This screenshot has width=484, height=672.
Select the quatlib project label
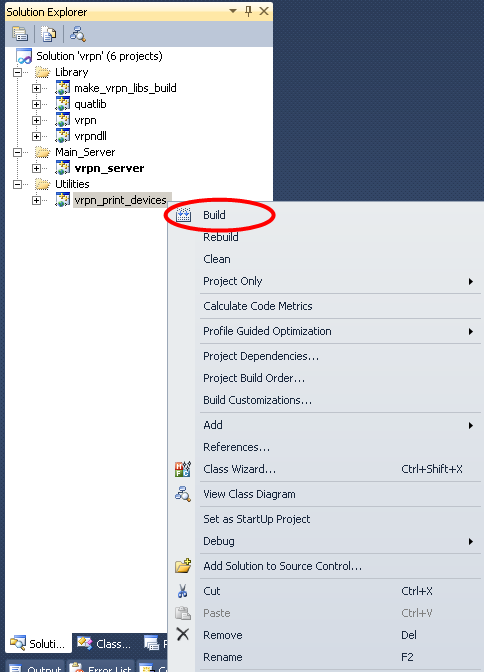(x=90, y=104)
